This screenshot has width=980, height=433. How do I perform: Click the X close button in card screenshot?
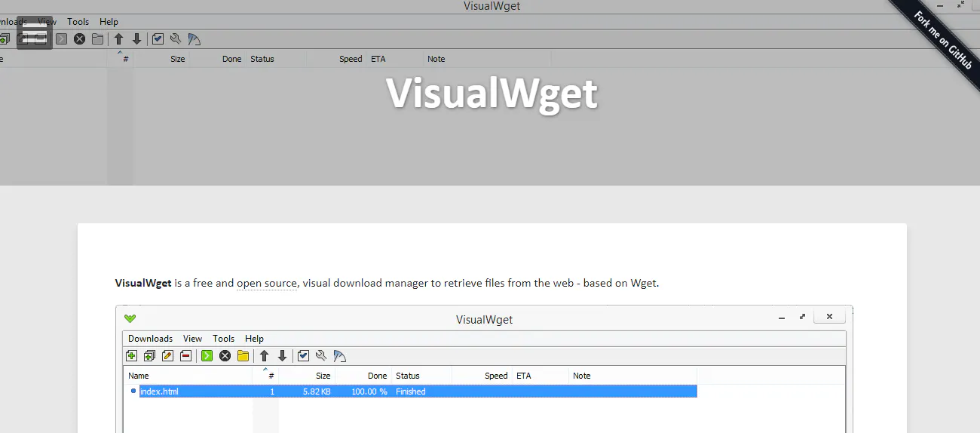[x=829, y=317]
